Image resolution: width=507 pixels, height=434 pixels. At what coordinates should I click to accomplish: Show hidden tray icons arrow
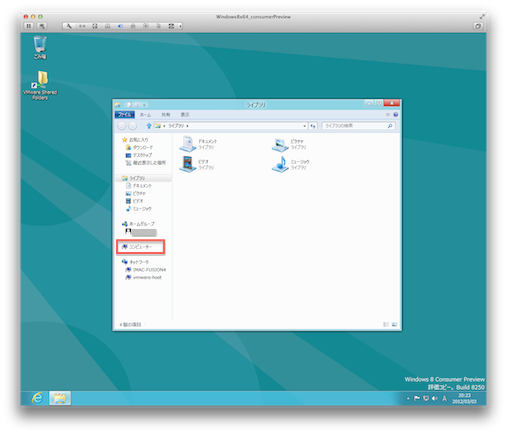pyautogui.click(x=408, y=398)
